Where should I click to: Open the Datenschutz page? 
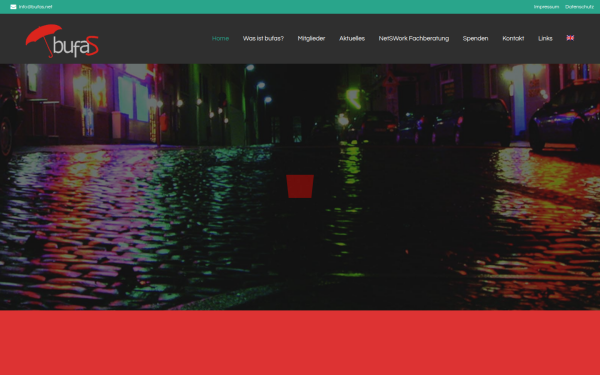point(579,7)
